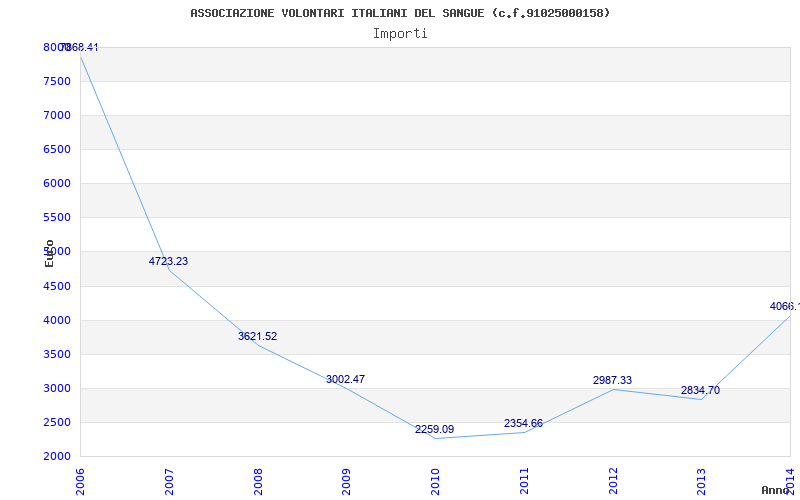Click the 2834.70 data label

(701, 390)
